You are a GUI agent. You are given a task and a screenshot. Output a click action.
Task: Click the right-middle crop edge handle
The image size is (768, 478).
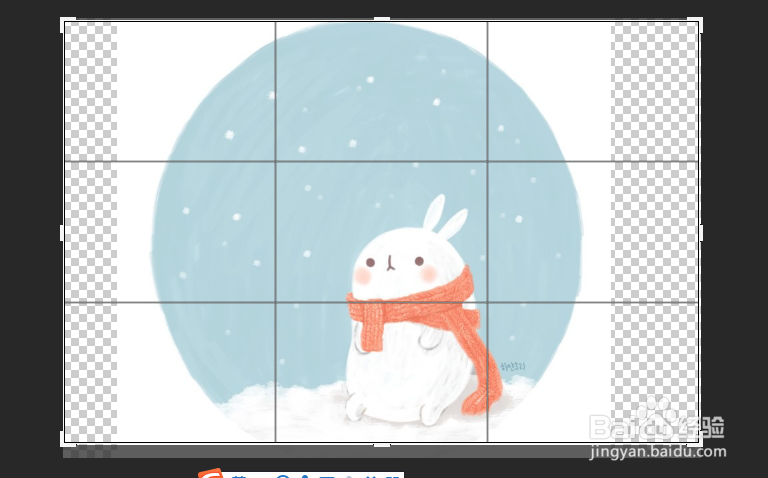[701, 233]
